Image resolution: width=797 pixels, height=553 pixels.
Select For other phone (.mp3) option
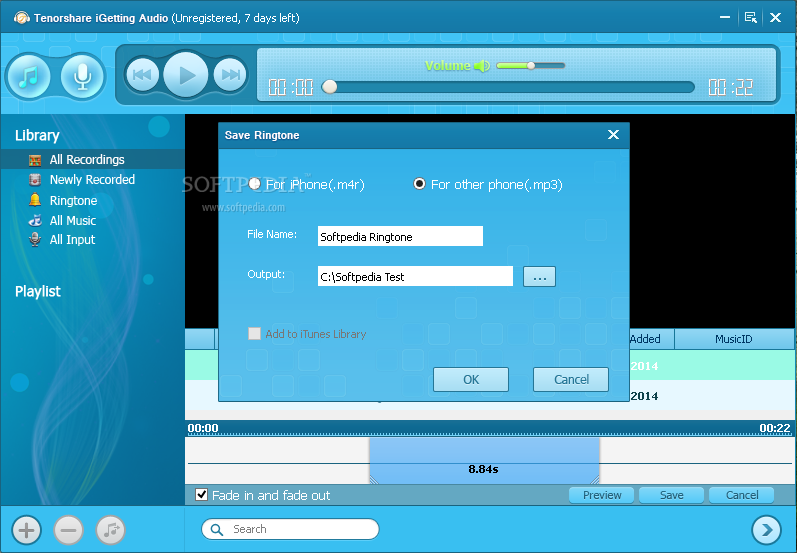(x=419, y=184)
